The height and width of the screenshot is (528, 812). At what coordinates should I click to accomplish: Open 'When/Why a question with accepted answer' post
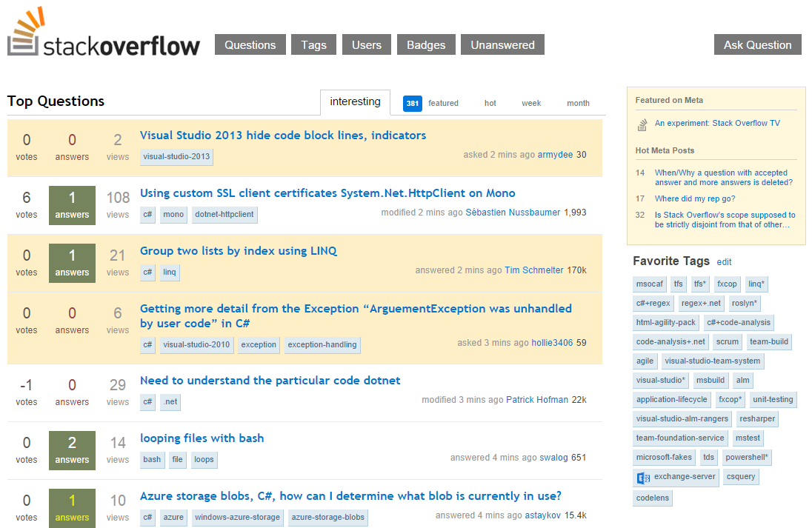click(723, 178)
